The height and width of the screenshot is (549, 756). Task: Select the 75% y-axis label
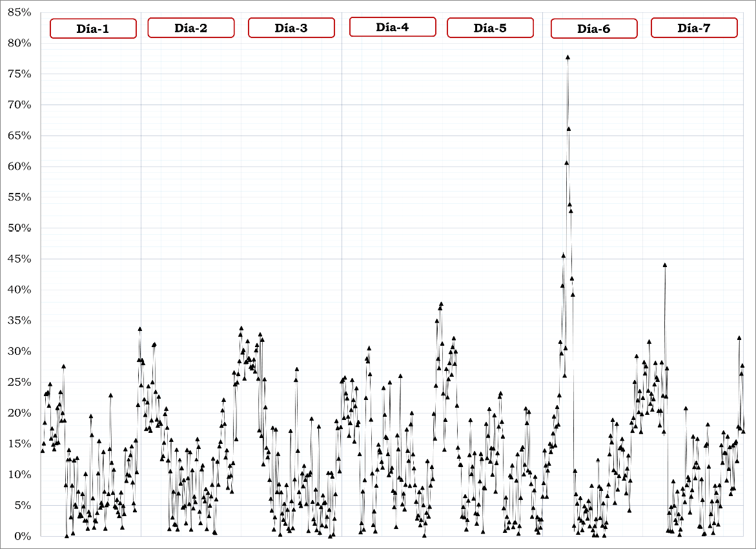[19, 74]
